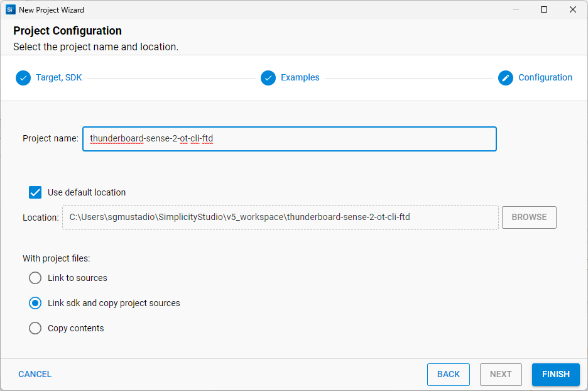588x391 pixels.
Task: Click the Simplicity Studio title bar icon
Action: [10, 10]
